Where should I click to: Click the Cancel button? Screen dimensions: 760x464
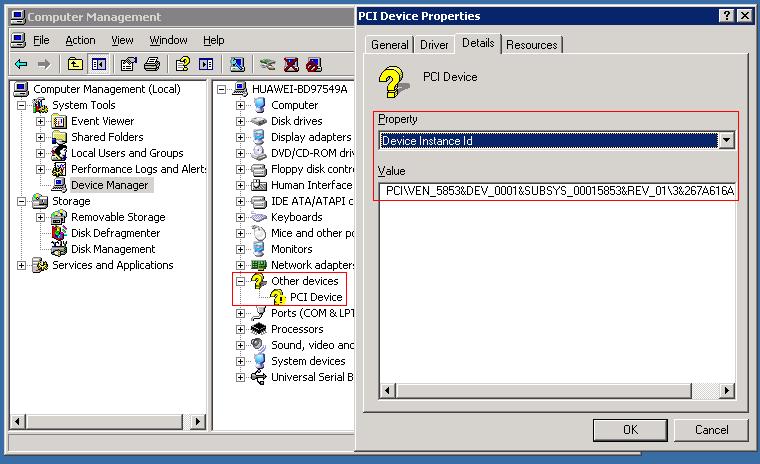[711, 430]
